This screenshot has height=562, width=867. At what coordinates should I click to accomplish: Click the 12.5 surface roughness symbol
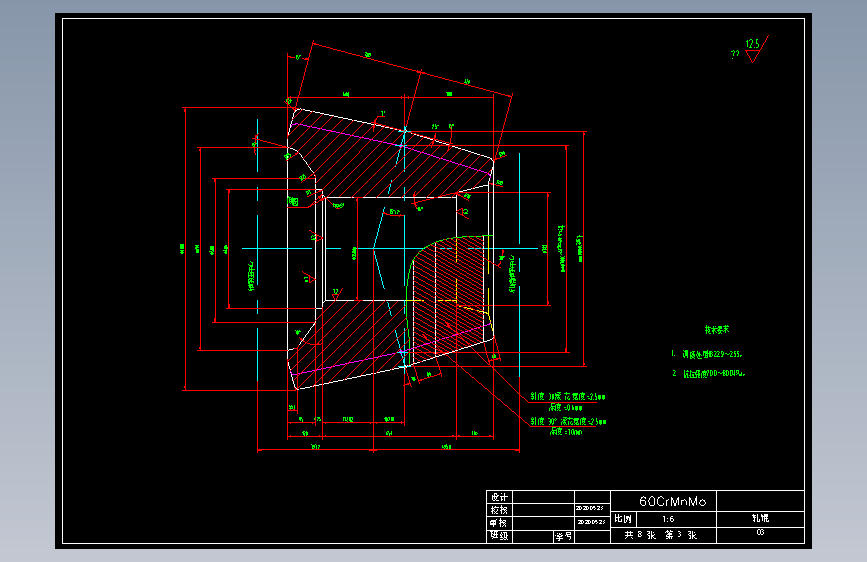(x=756, y=49)
